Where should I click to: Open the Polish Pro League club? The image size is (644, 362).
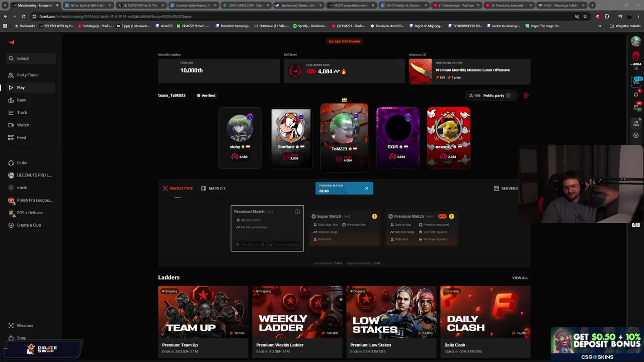tap(30, 200)
